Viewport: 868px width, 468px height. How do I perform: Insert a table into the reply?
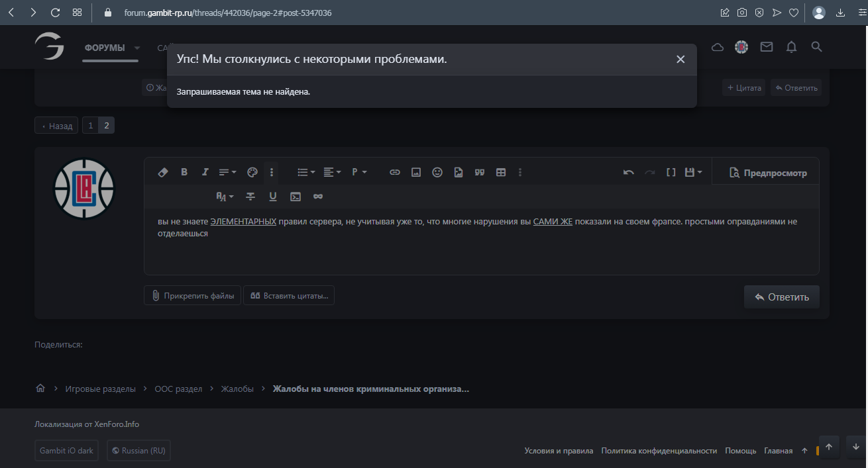(x=501, y=172)
